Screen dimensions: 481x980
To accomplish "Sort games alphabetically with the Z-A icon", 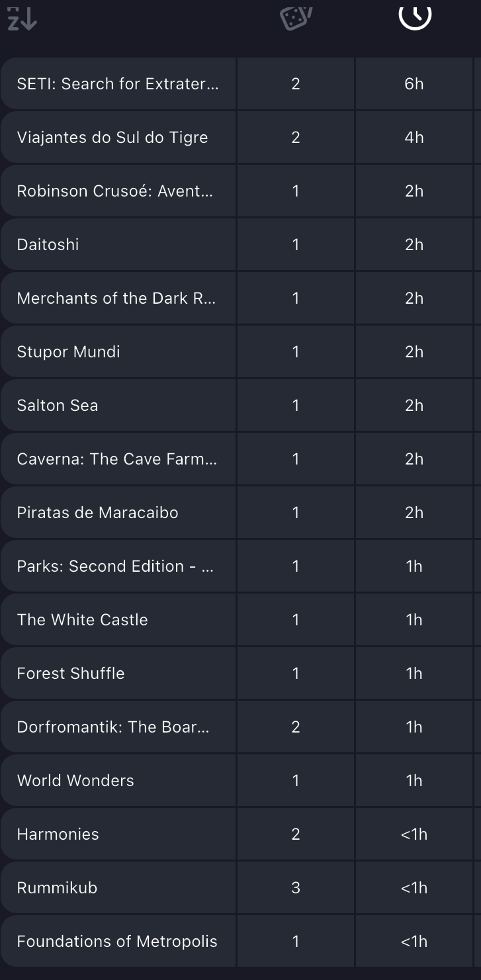I will tap(22, 20).
